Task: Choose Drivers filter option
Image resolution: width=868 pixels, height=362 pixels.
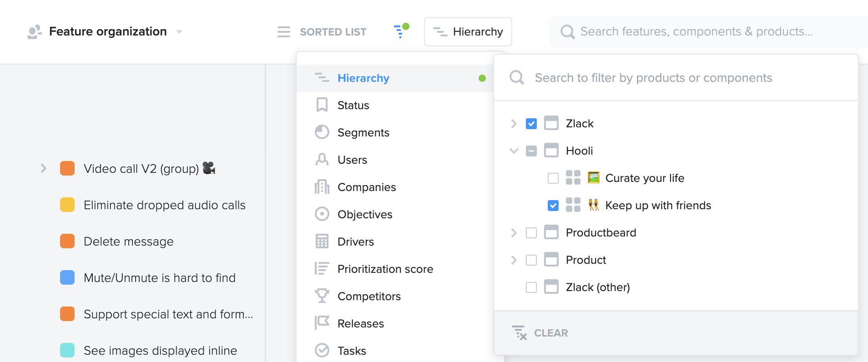Action: click(395, 242)
